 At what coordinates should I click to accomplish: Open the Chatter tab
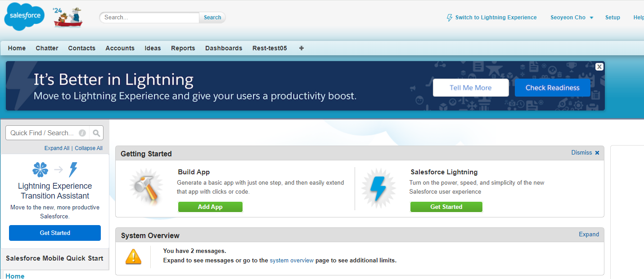coord(47,48)
